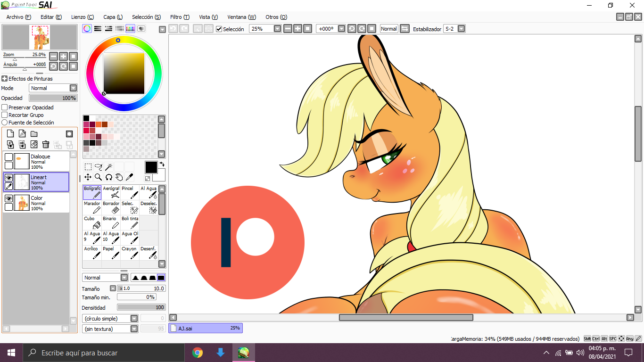The image size is (644, 362).
Task: Toggle the lower box beside Color layer
Action: pyautogui.click(x=8, y=207)
